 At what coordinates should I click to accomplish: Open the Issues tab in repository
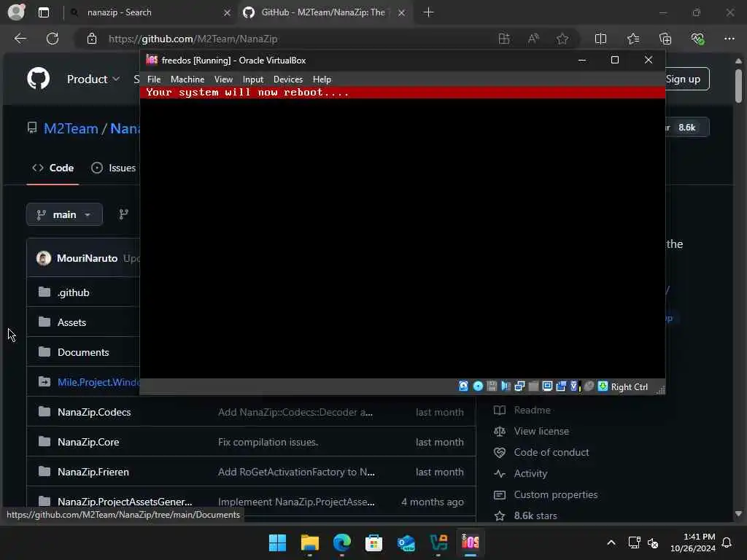[115, 168]
